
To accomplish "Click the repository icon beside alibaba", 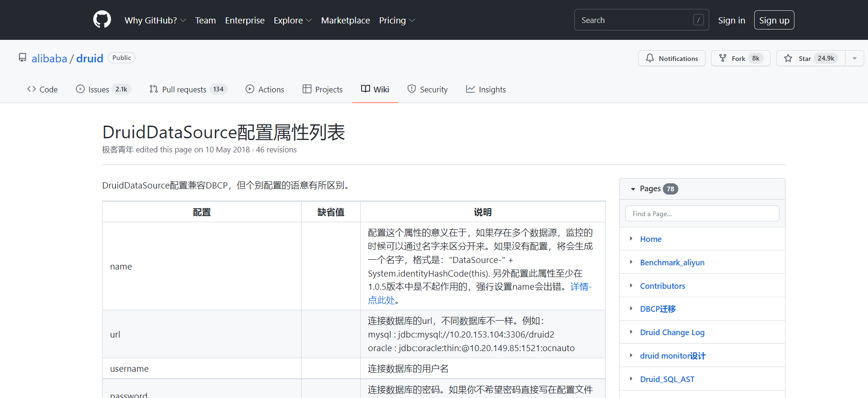I will (22, 58).
